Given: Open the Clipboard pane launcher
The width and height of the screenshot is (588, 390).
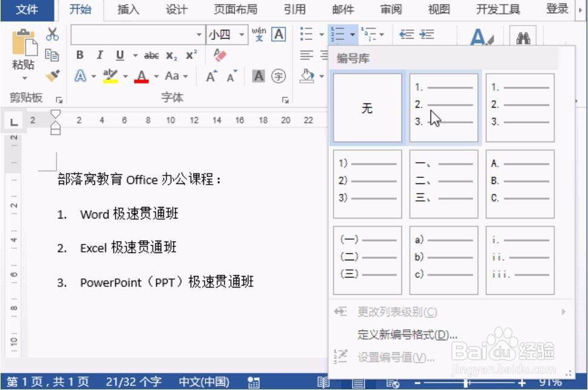Looking at the screenshot, I should pos(59,100).
